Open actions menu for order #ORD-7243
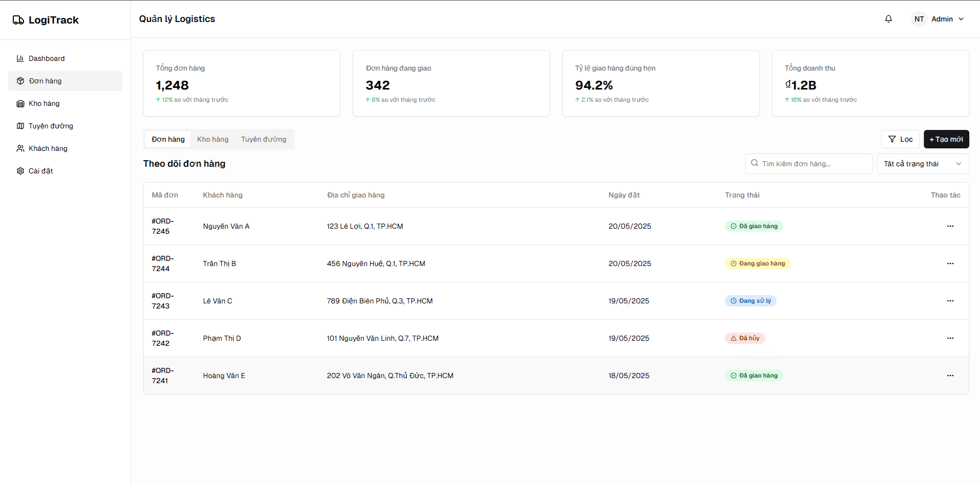The image size is (980, 484). (950, 301)
